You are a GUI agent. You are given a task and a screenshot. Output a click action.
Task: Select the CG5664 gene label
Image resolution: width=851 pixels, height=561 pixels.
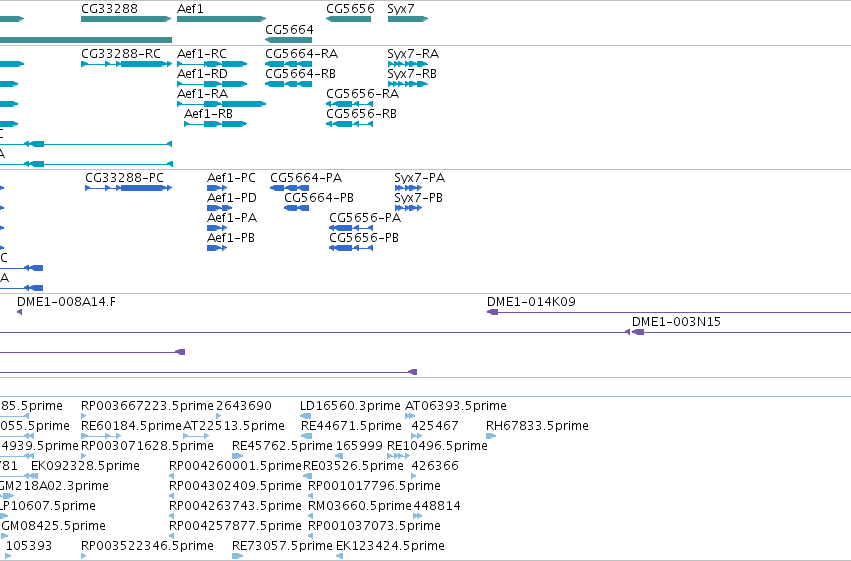(289, 29)
